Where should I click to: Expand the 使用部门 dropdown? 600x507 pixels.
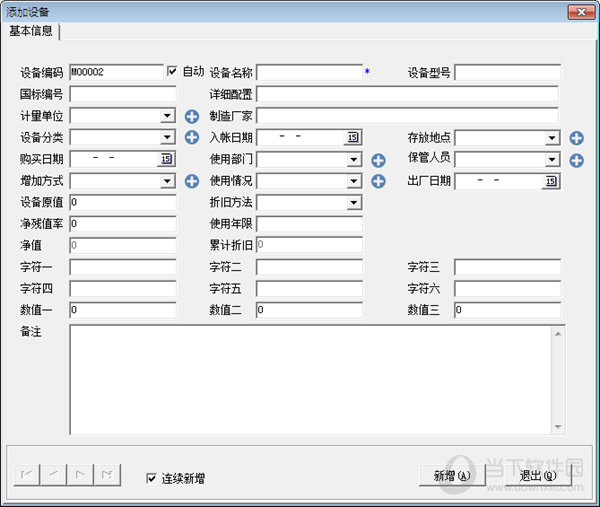[354, 159]
